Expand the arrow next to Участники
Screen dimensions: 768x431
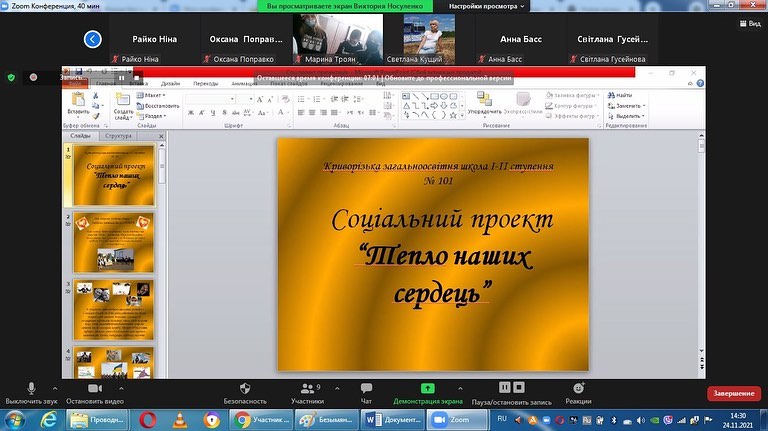tap(337, 388)
